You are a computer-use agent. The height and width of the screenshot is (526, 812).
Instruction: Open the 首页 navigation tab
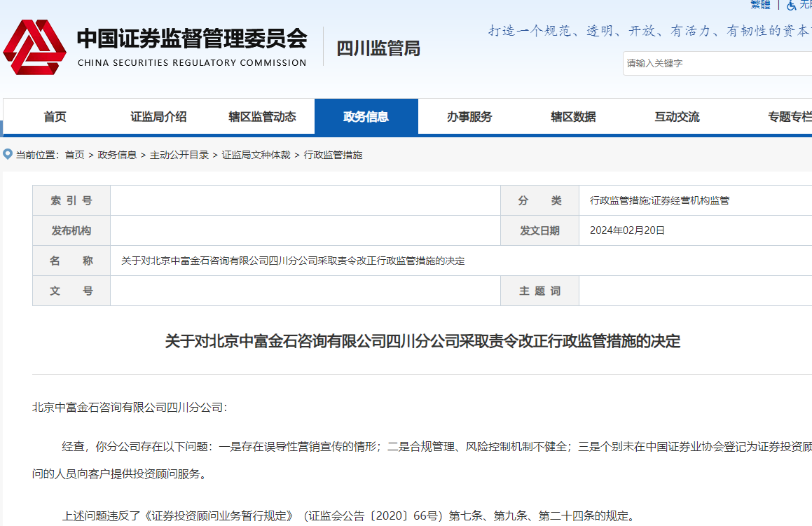point(55,117)
